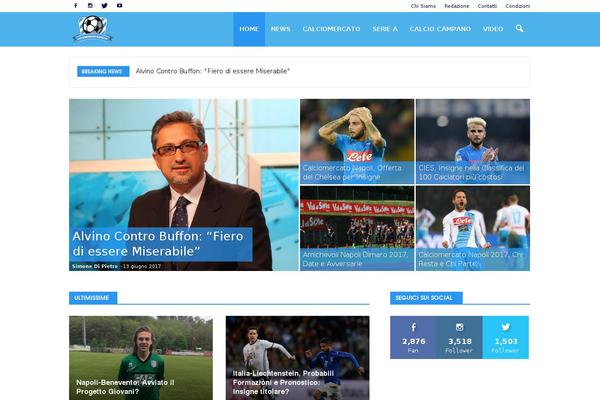600x400 pixels.
Task: Go to the HOME menu item
Action: point(249,29)
